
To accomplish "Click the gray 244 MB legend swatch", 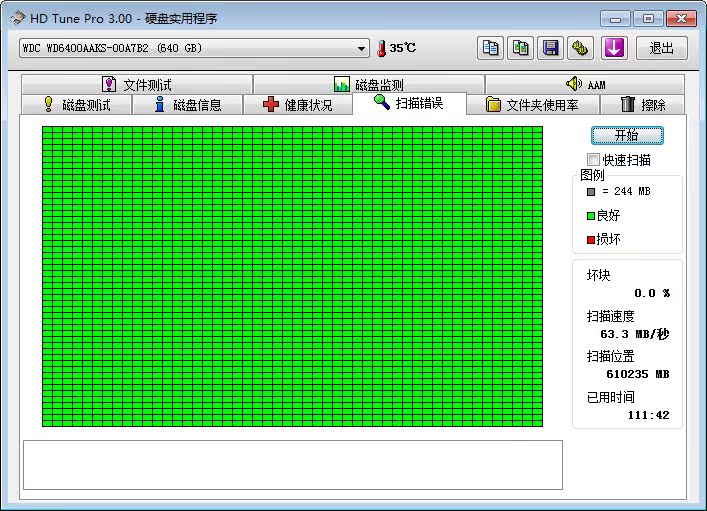I will (x=591, y=192).
